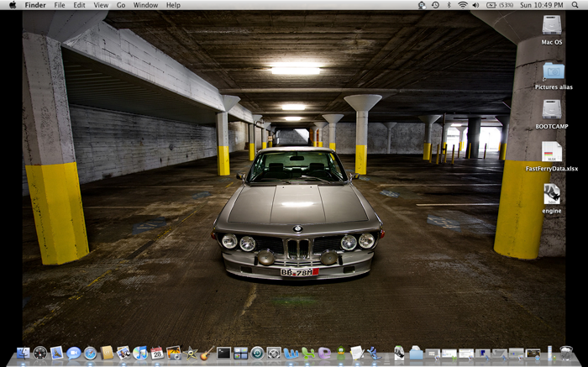Open the Apple menu

[x=12, y=5]
